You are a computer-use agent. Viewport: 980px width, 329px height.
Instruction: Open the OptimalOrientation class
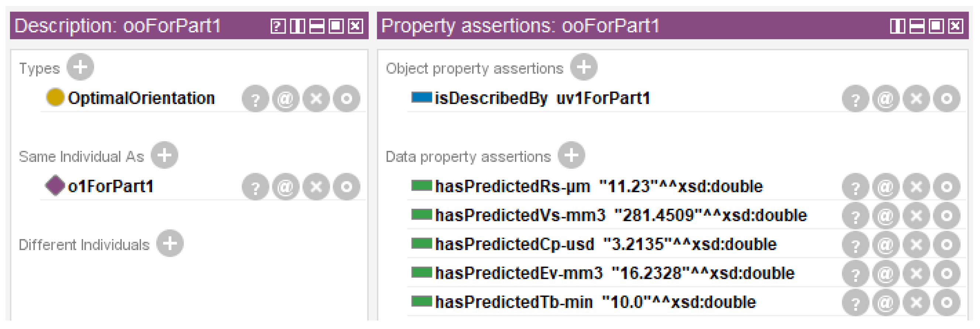[x=141, y=98]
